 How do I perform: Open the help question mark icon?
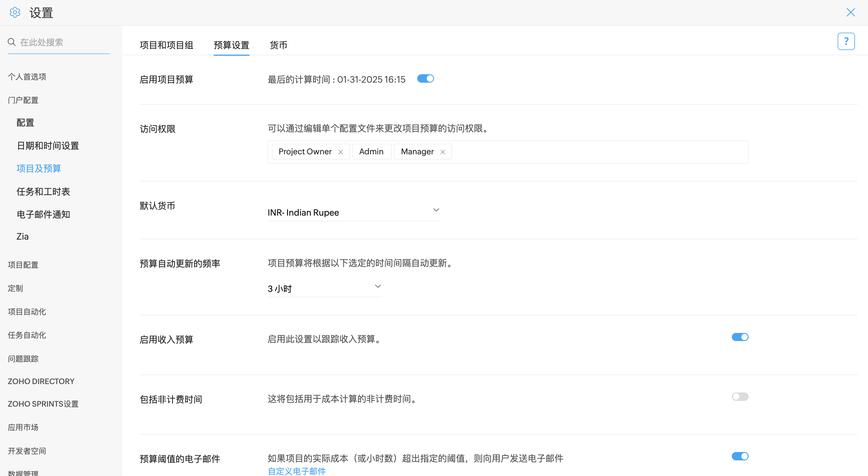pyautogui.click(x=846, y=41)
